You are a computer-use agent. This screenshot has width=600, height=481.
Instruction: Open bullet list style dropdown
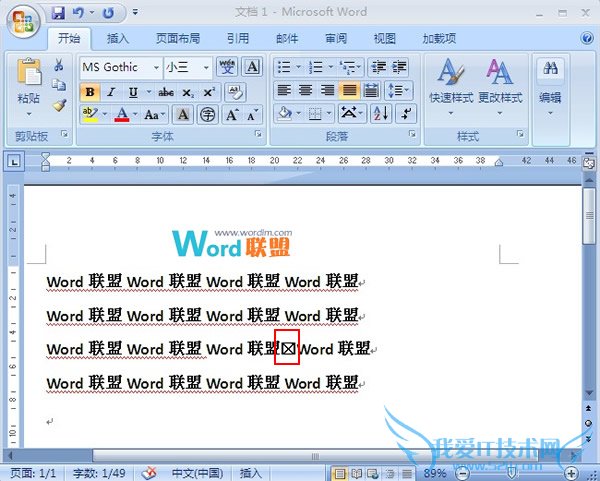coord(298,67)
